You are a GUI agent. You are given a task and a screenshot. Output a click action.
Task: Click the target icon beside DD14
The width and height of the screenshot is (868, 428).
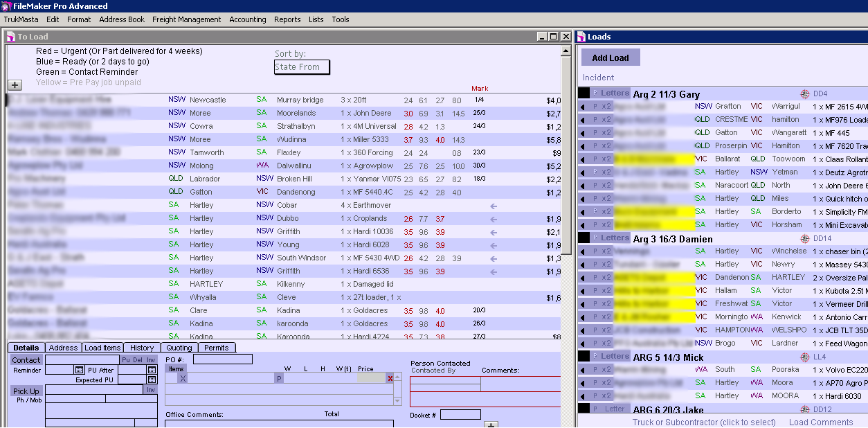(x=805, y=238)
